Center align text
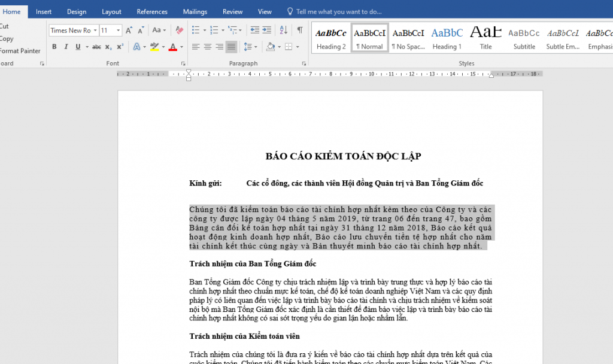 [x=208, y=47]
